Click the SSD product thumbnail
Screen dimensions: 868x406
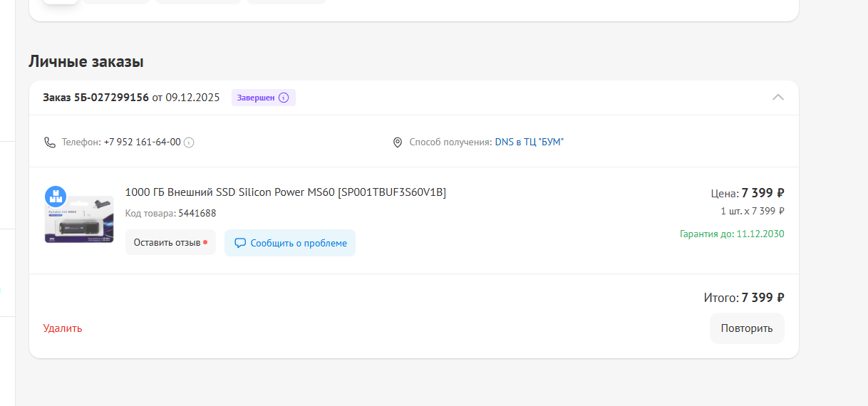[x=79, y=221]
